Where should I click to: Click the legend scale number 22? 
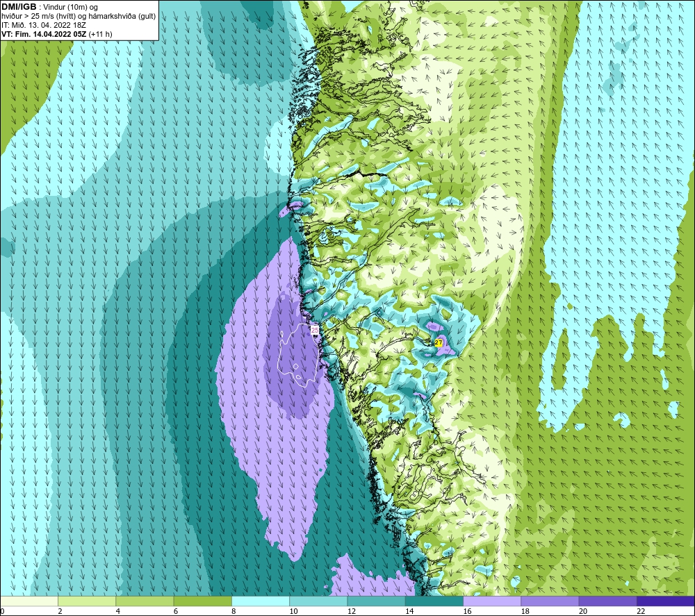click(641, 612)
